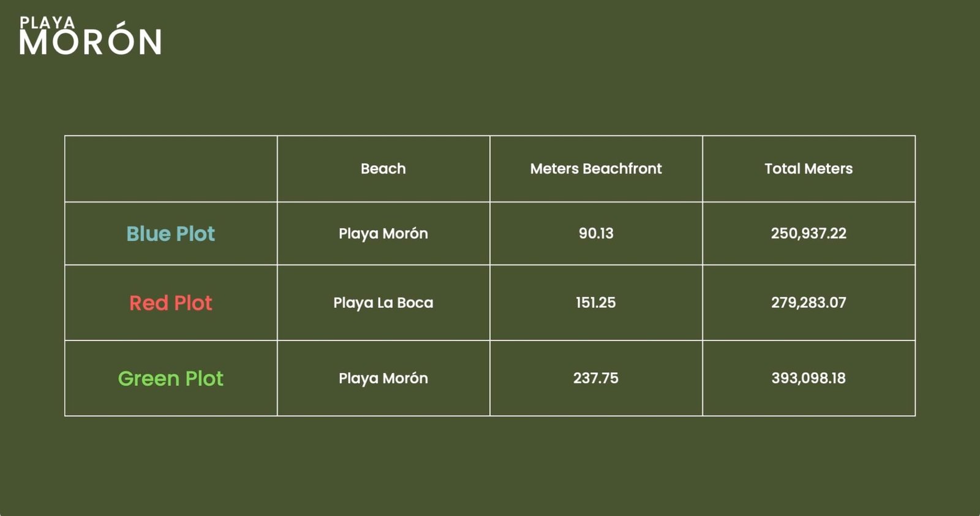The width and height of the screenshot is (980, 516).
Task: Click the Total Meters column header
Action: [808, 169]
